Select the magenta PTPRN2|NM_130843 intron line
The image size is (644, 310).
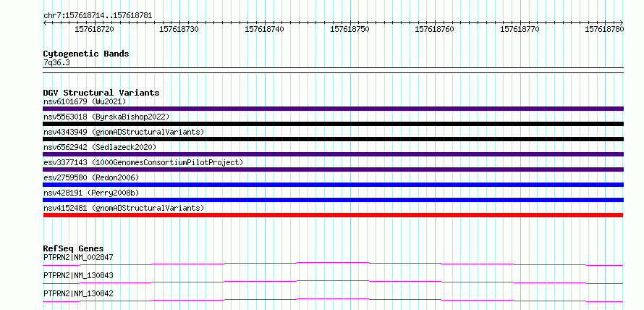(334, 282)
